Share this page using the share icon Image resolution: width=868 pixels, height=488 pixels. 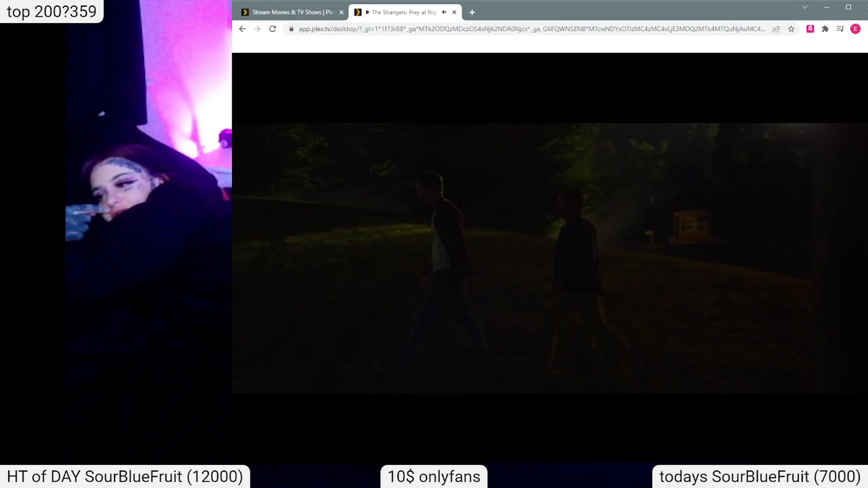coord(776,29)
